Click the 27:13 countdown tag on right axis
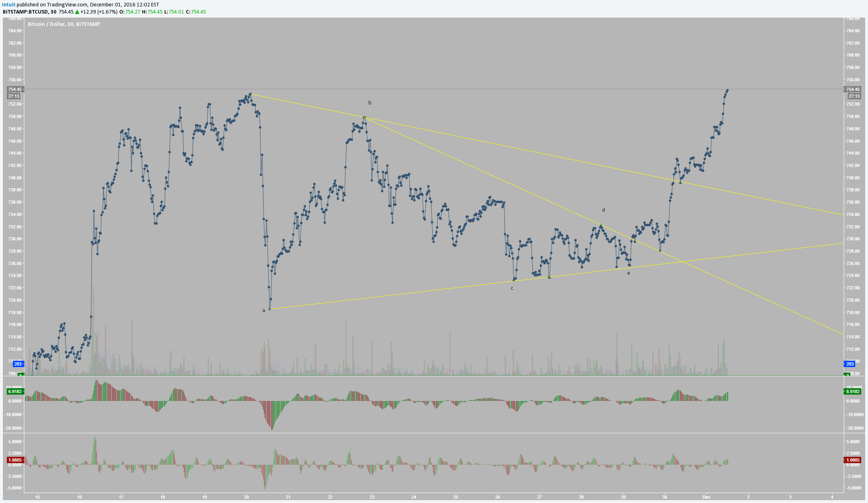The width and height of the screenshot is (868, 503). point(854,96)
